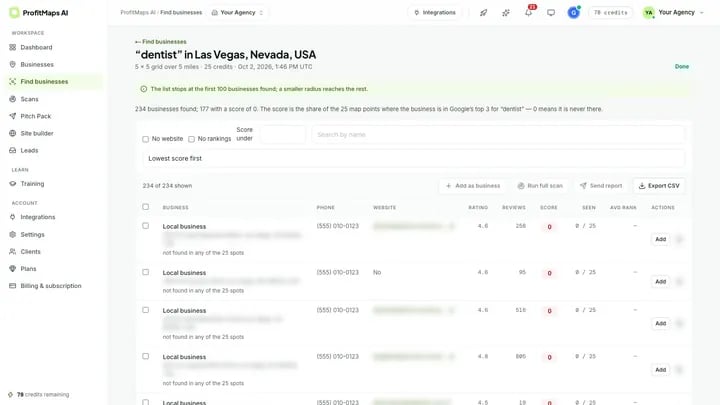Toggle the select-all checkbox in table header
The height and width of the screenshot is (405, 720).
[146, 207]
